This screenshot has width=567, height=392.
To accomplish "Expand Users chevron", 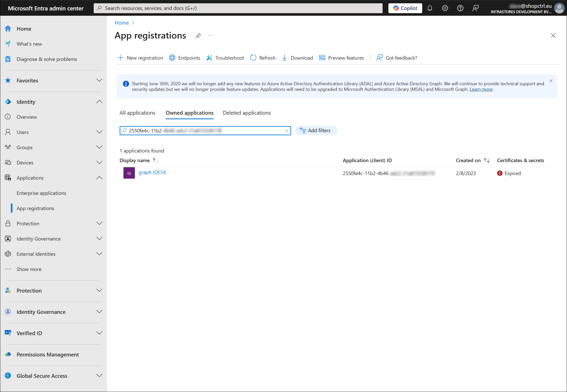I will 99,132.
